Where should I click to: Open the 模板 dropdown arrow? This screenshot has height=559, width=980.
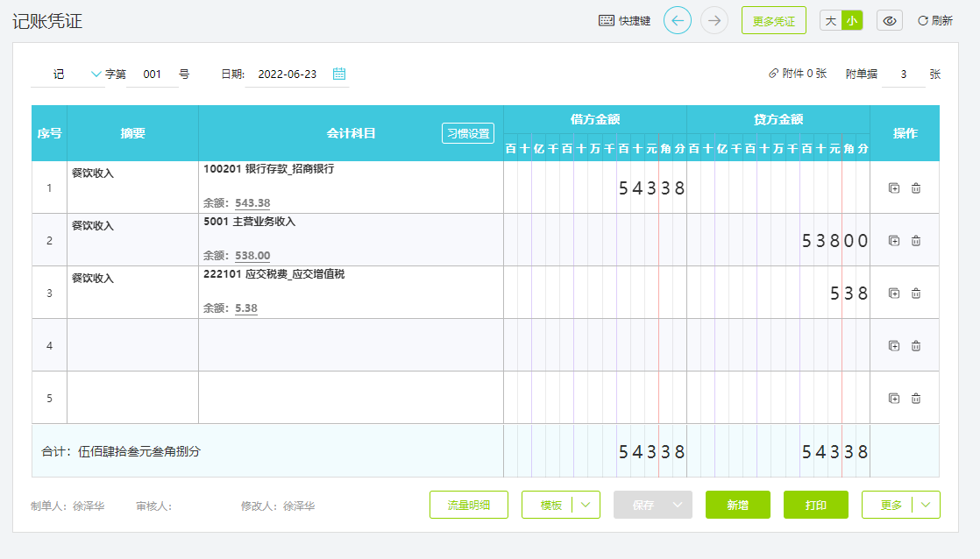[586, 505]
